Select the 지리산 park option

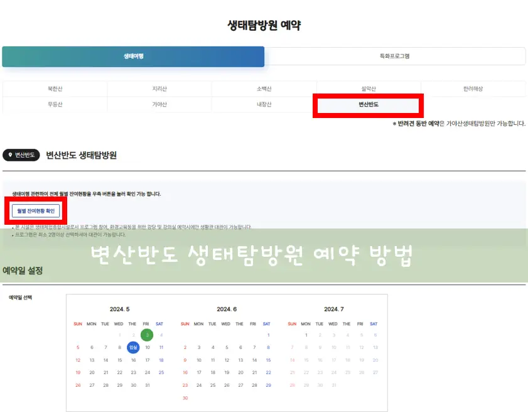click(x=159, y=89)
